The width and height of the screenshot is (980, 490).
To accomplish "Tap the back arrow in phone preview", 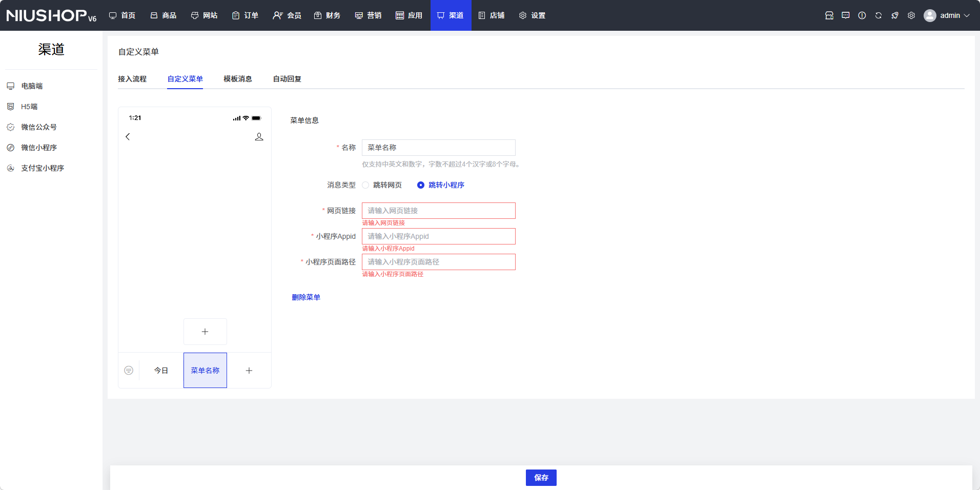I will [128, 136].
